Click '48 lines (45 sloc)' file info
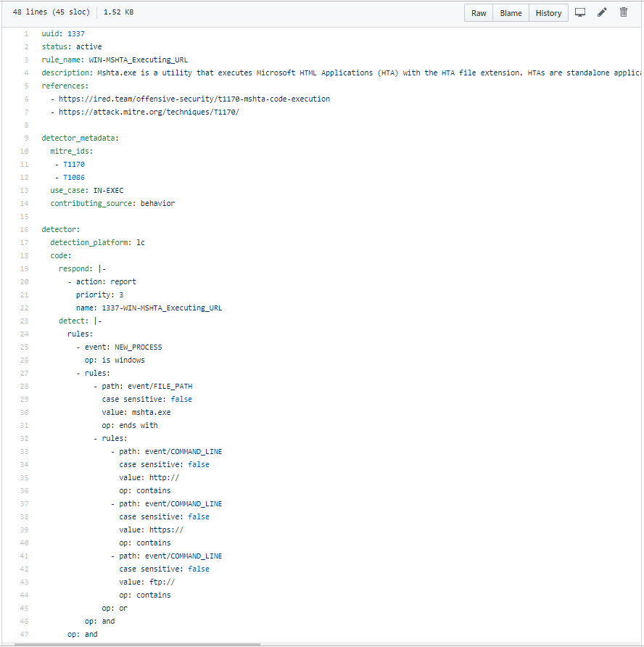The height and width of the screenshot is (647, 644). tap(51, 12)
